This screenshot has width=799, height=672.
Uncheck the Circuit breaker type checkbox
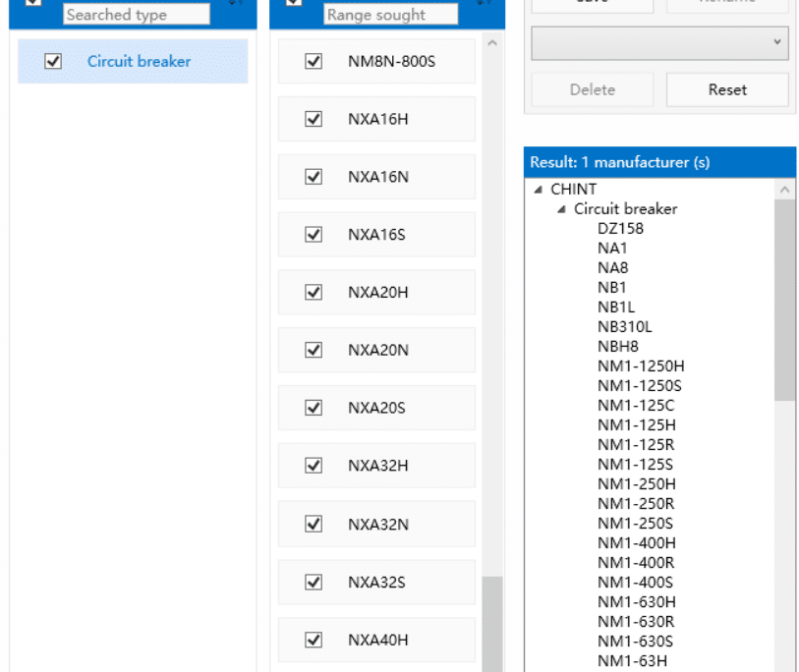tap(53, 61)
